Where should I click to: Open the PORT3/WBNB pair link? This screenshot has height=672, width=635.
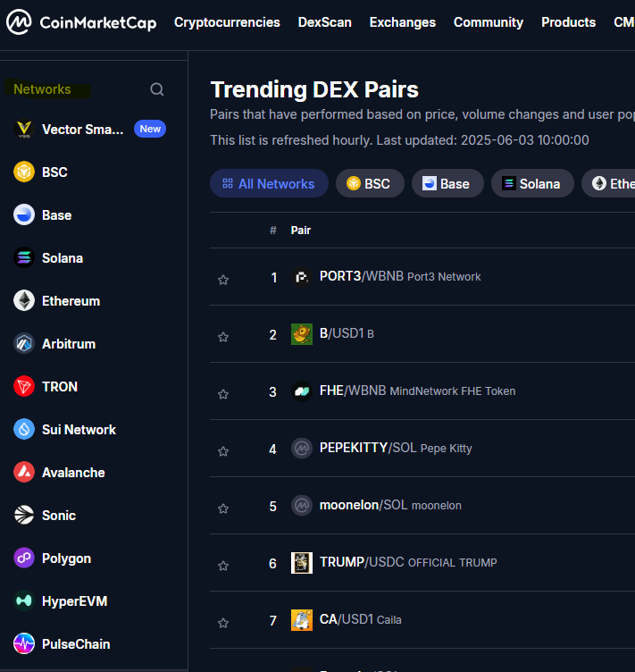[400, 276]
